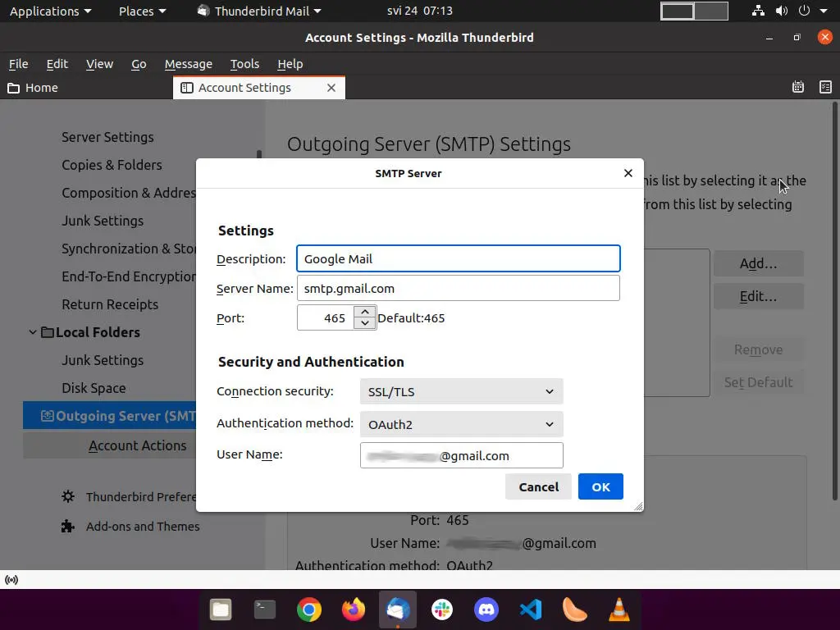Viewport: 840px width, 630px height.
Task: Open Discord from the dock
Action: 486,609
